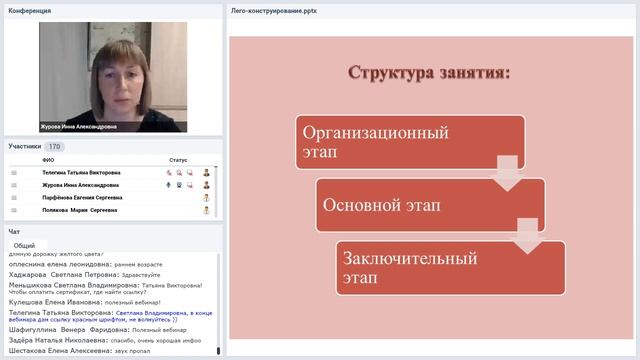Click the Организационный этап slide box
Screen dimensions: 640x360
point(410,142)
